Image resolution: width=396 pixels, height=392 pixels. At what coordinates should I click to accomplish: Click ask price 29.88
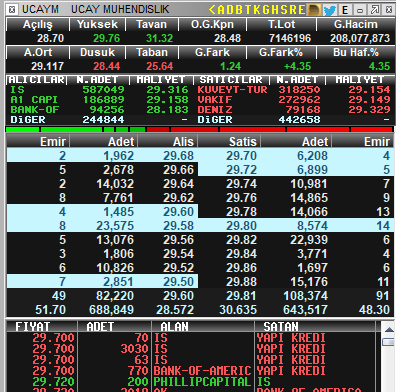point(241,282)
